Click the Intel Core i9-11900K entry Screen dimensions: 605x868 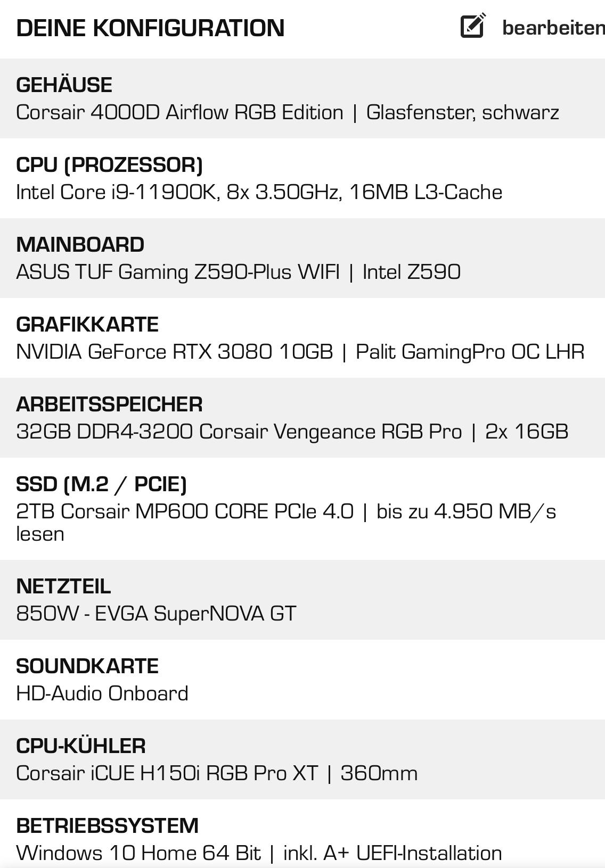(259, 192)
